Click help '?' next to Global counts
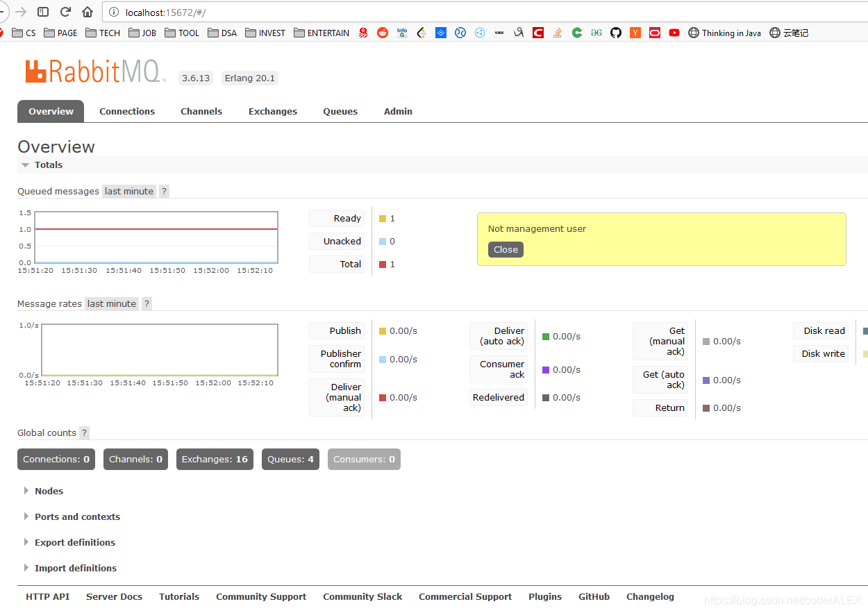The height and width of the screenshot is (613, 868). [x=85, y=433]
